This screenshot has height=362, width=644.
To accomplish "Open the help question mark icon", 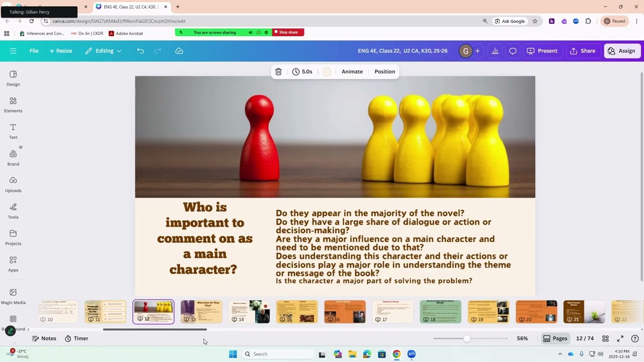I will coord(635,338).
